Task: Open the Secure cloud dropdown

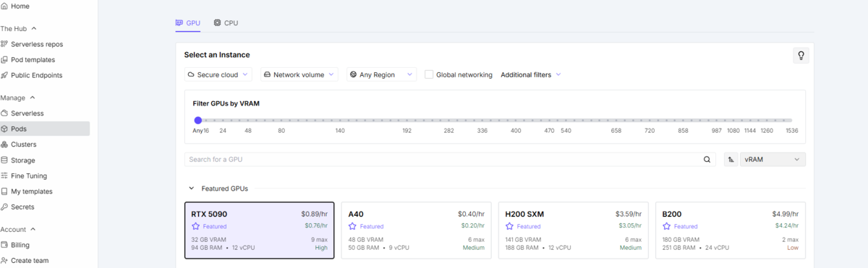Action: 218,74
